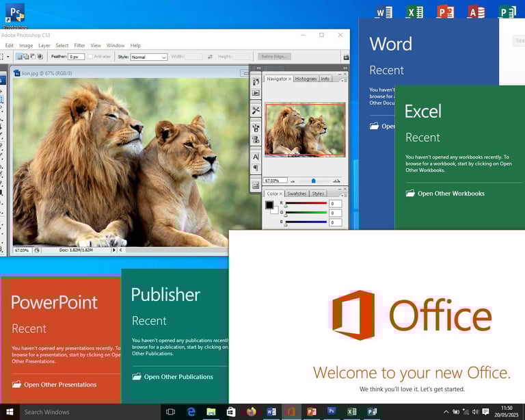This screenshot has height=420, width=525.
Task: Select New Selection mode icon
Action: (19, 57)
